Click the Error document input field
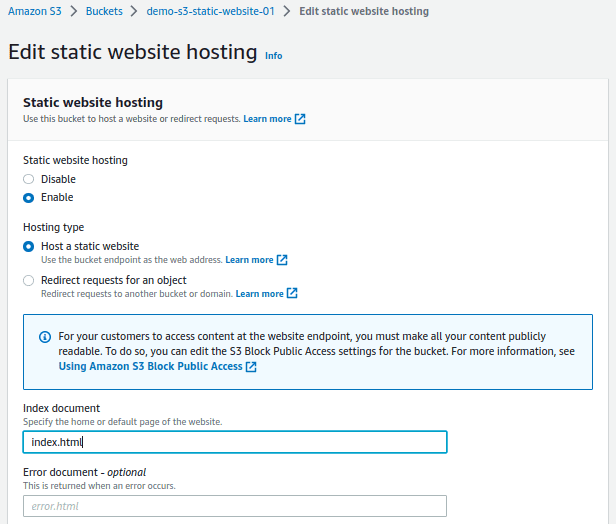Image resolution: width=616 pixels, height=524 pixels. (x=235, y=506)
